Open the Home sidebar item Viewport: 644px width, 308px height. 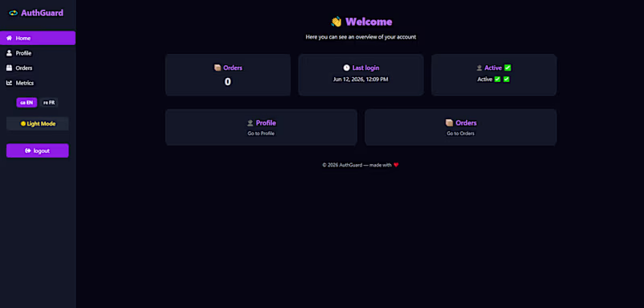pyautogui.click(x=38, y=38)
